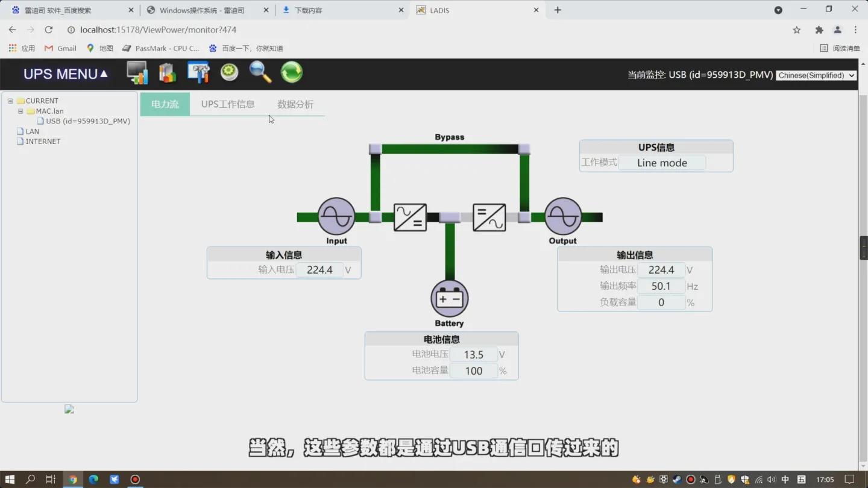Viewport: 868px width, 488px height.
Task: Open the Chinese(Simplified) language dropdown
Action: [x=816, y=75]
